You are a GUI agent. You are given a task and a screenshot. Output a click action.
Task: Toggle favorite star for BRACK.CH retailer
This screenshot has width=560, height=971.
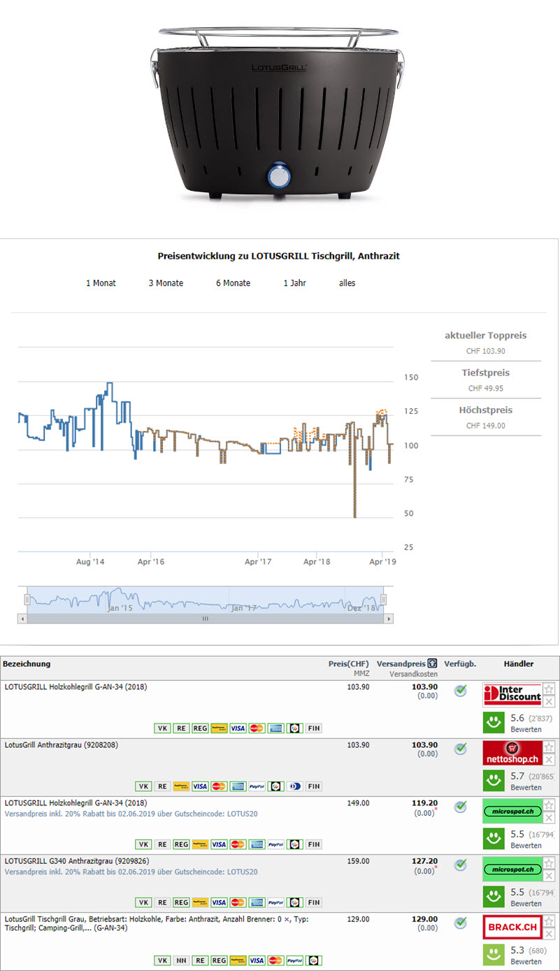[549, 921]
